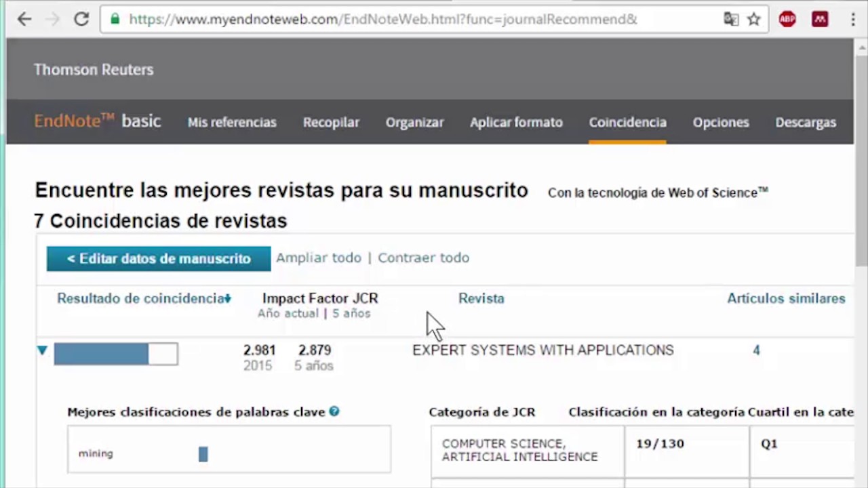Open the Mis referencias tab
The width and height of the screenshot is (868, 488).
coord(232,123)
